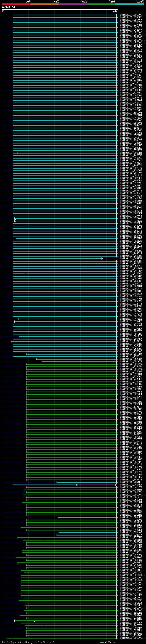Select the UniRef100_Q65DD8 label
146x644 pixels.
coord(131,500)
